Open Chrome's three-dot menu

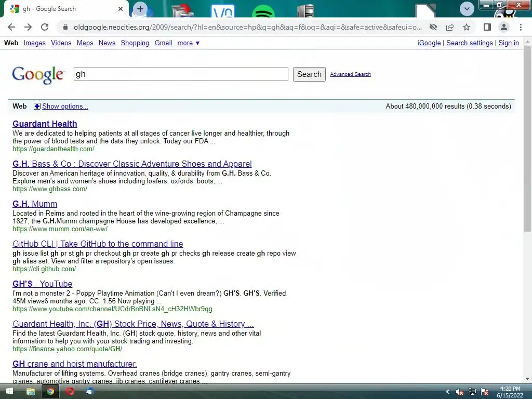pos(521,27)
